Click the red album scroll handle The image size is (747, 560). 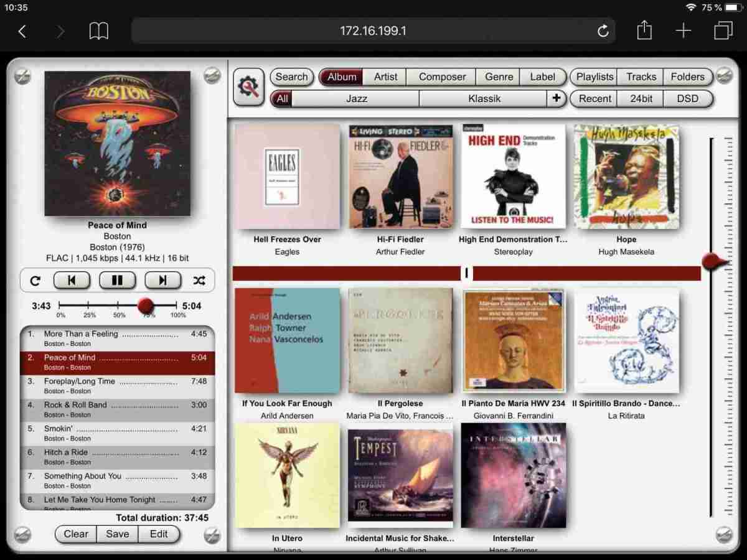tap(713, 262)
